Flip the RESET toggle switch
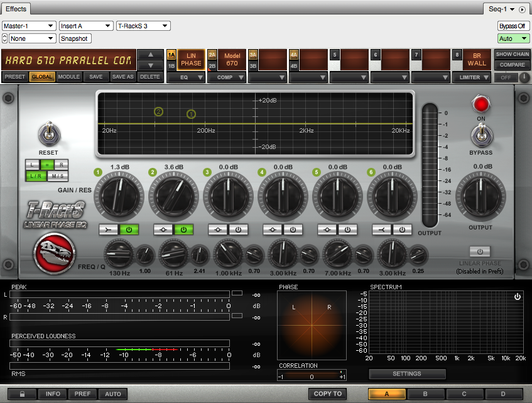Image resolution: width=532 pixels, height=403 pixels. [x=49, y=134]
